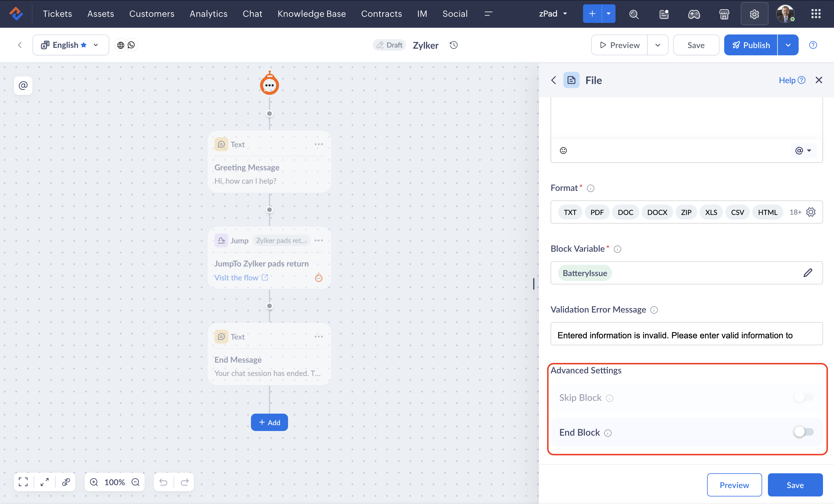Toggle the Skip Block switch
The height and width of the screenshot is (504, 834).
pyautogui.click(x=803, y=397)
